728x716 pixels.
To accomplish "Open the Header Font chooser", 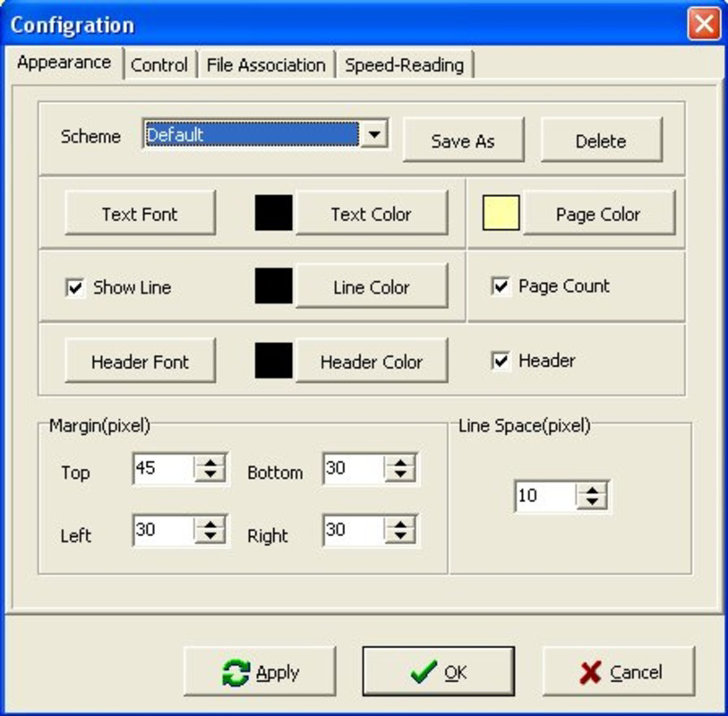I will 141,361.
